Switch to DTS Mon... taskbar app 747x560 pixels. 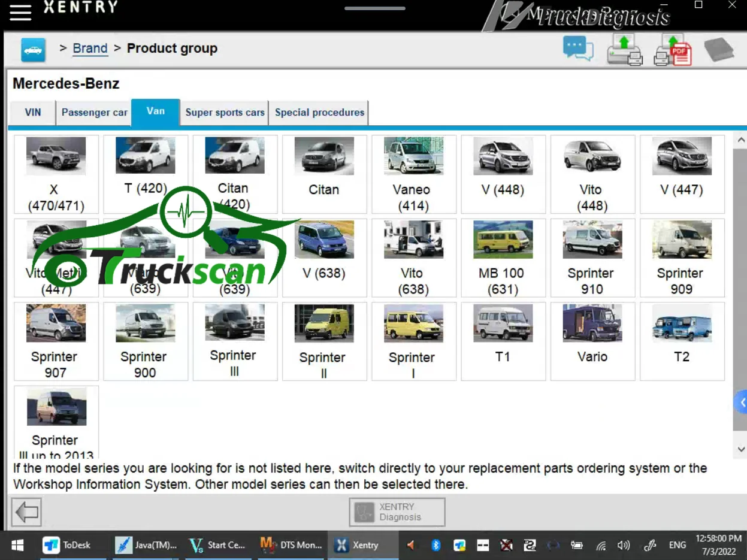point(292,545)
